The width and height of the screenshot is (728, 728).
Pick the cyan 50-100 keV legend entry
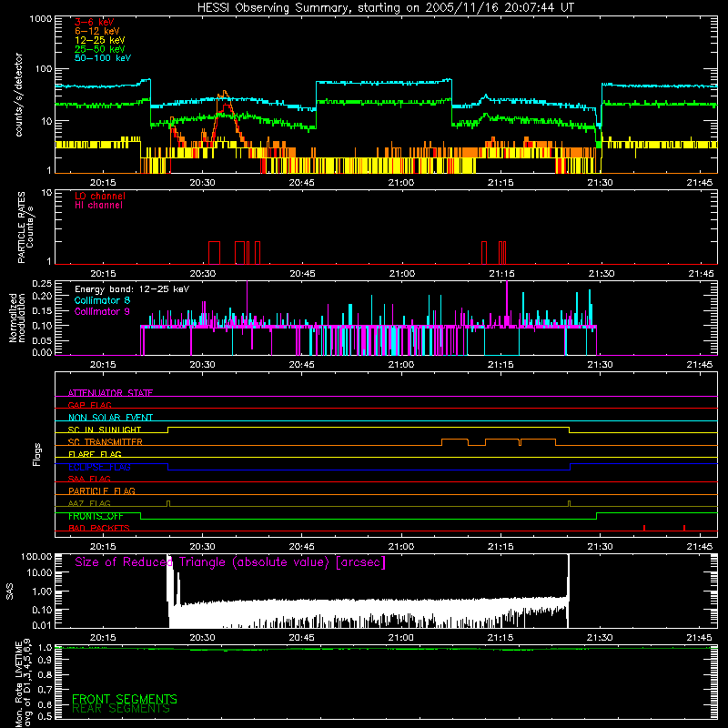click(103, 58)
